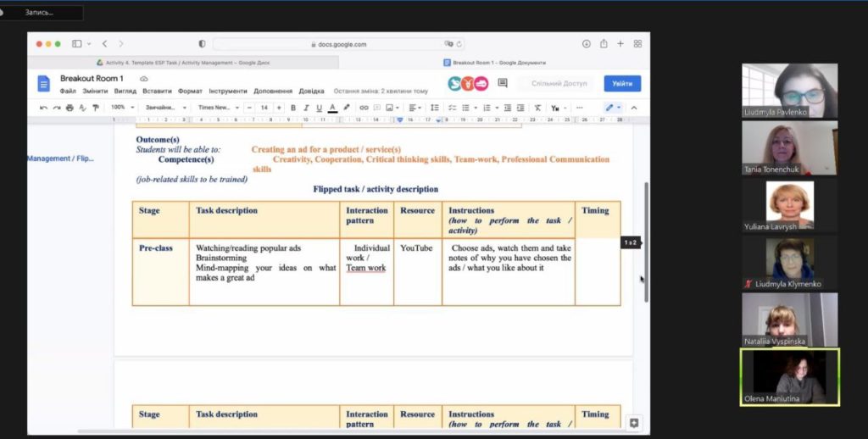This screenshot has width=868, height=439.
Task: Open the Формат menu
Action: 190,91
